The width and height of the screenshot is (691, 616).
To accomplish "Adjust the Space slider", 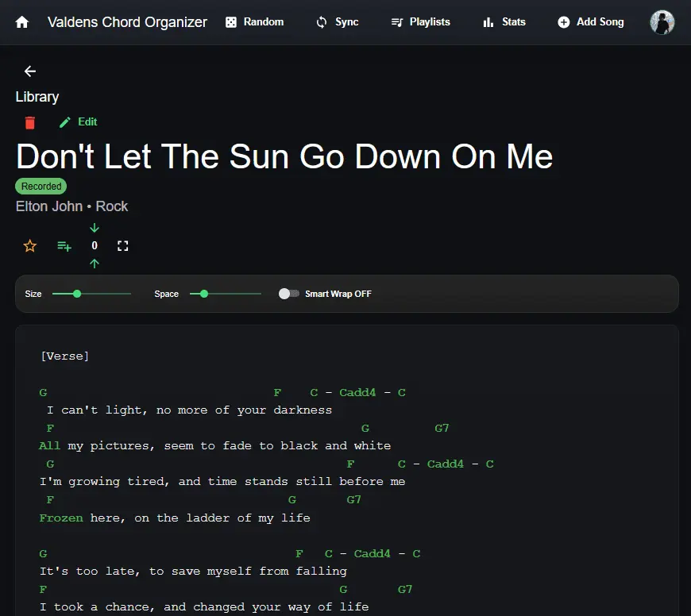I will click(x=226, y=294).
